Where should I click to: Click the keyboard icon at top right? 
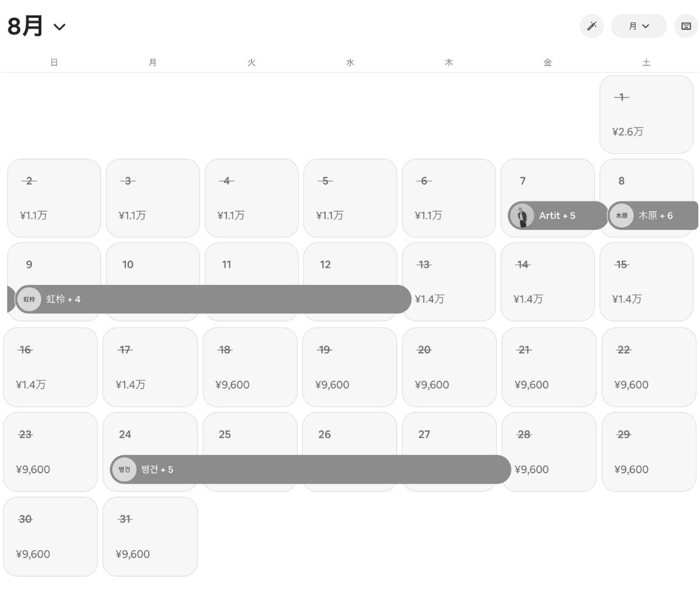tap(686, 26)
